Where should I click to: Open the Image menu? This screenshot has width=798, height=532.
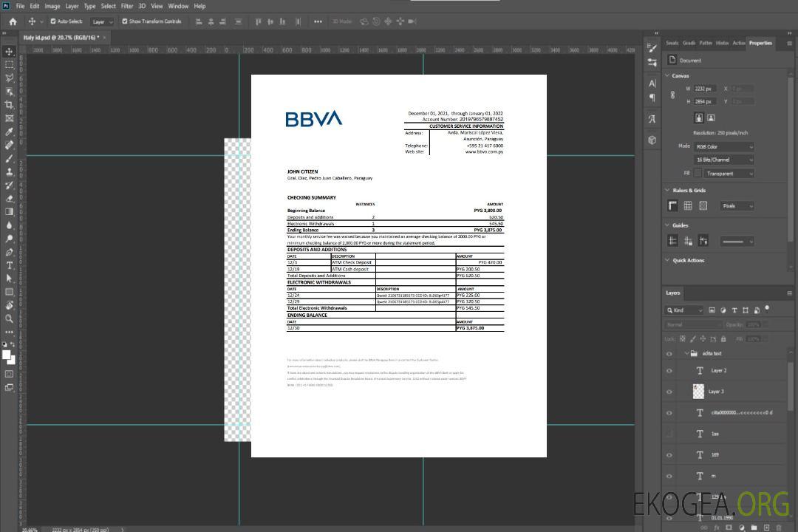(x=52, y=6)
